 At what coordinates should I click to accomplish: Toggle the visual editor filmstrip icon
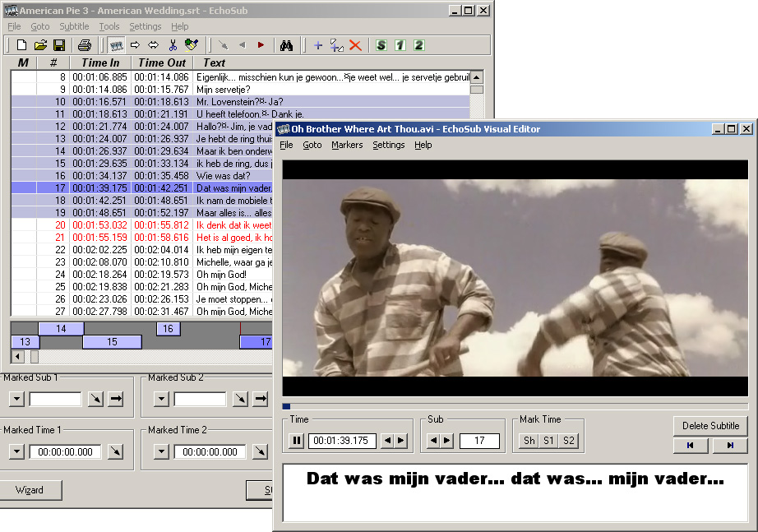point(117,45)
